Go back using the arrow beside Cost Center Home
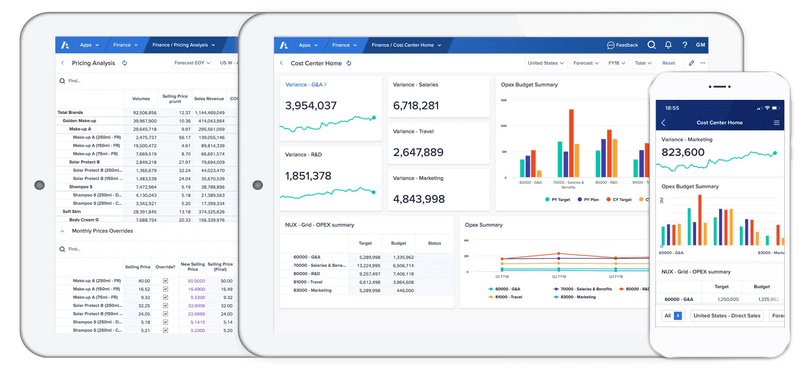Screen dimensions: 806x379 281,63
